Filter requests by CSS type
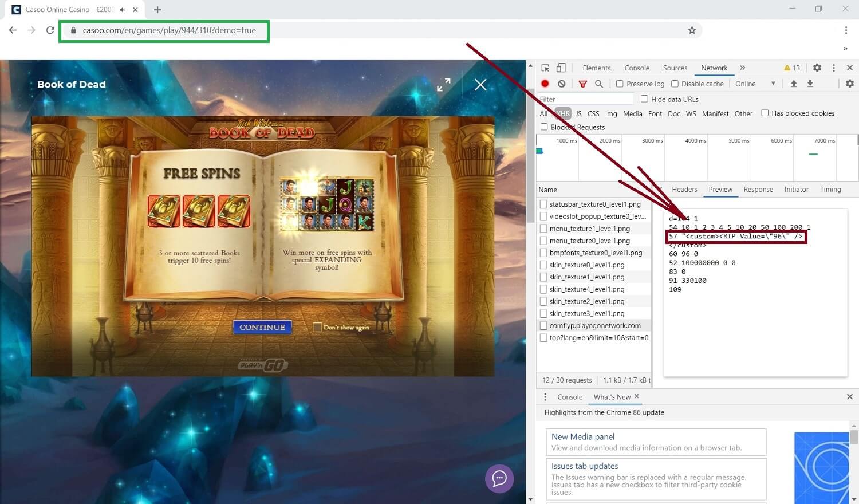Image resolution: width=859 pixels, height=504 pixels. click(x=593, y=113)
